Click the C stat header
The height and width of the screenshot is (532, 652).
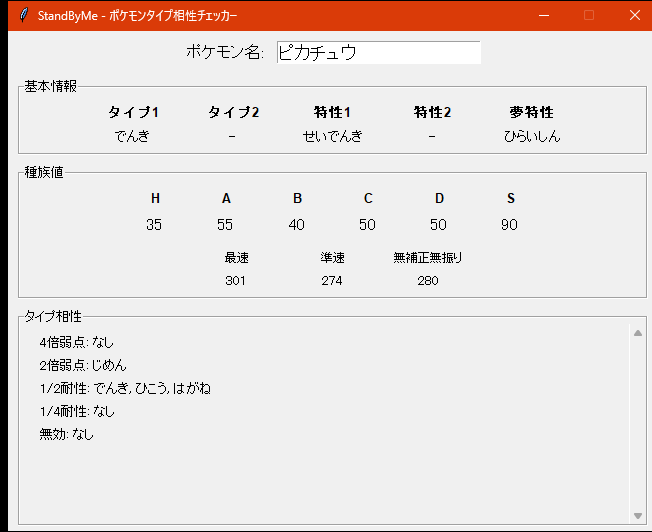[x=368, y=198]
